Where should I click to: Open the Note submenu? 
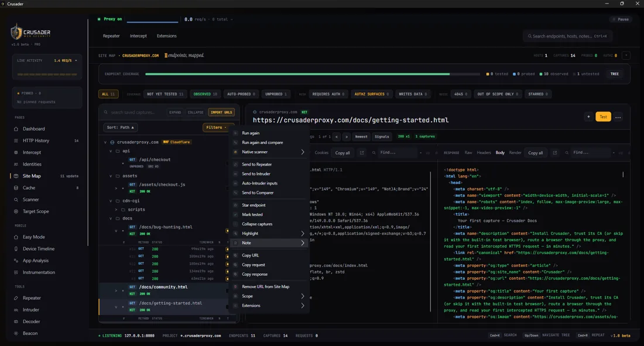tap(269, 243)
